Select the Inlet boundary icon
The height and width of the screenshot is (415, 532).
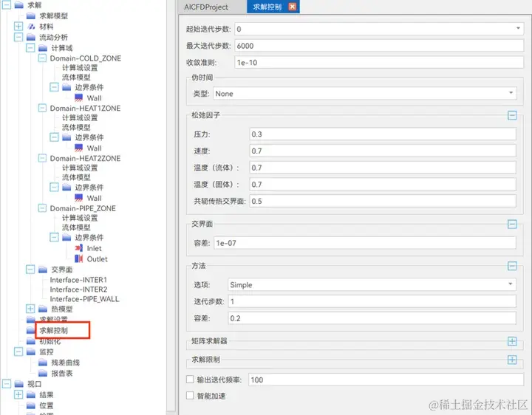[78, 248]
